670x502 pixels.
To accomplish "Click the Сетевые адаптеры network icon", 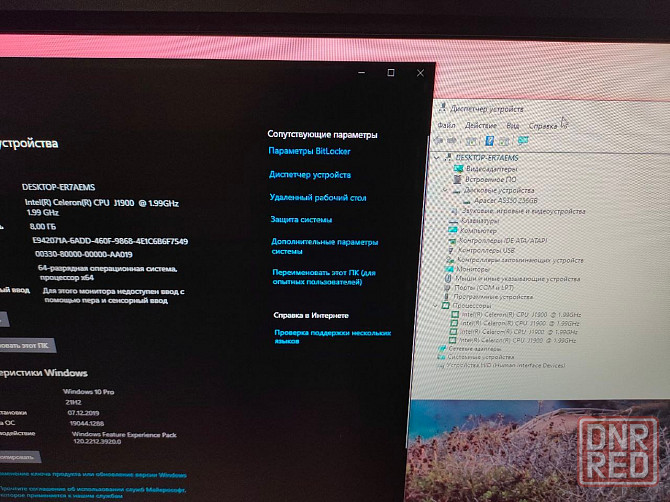I will pos(442,349).
